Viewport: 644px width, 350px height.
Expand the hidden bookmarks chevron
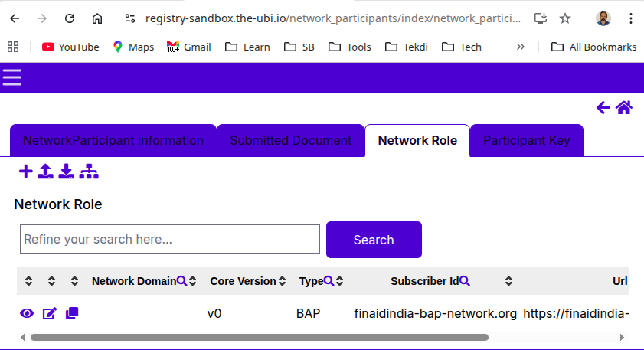coord(521,47)
